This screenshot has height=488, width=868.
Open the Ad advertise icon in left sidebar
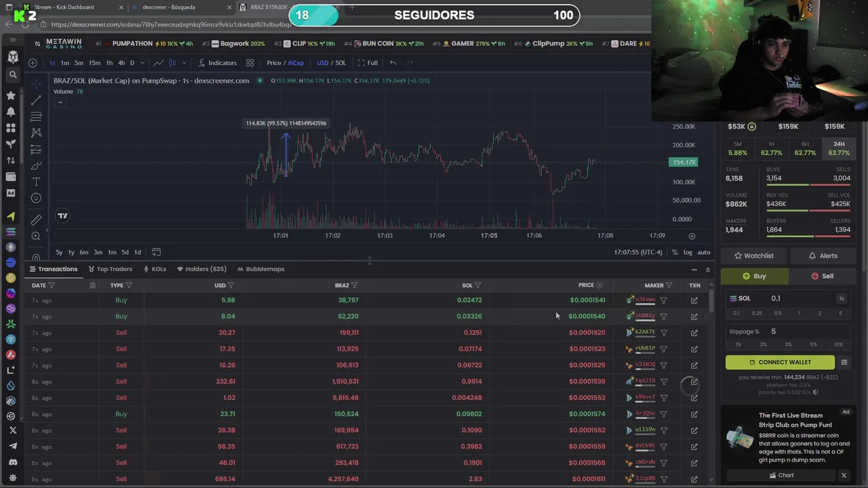(x=11, y=193)
